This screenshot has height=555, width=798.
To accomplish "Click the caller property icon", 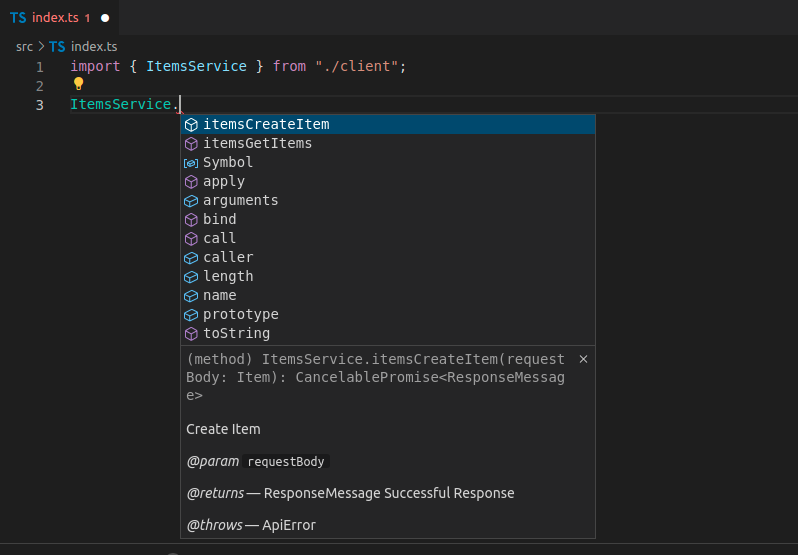I will pos(191,257).
